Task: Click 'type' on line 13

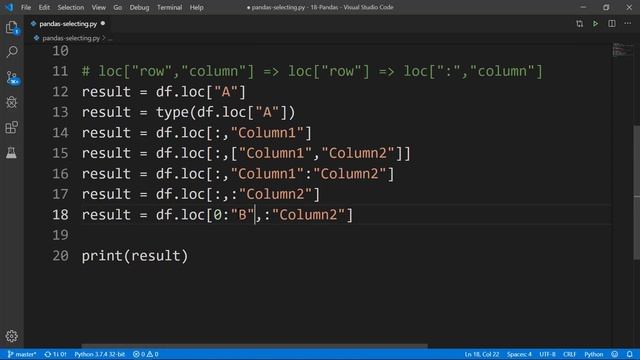Action: click(x=172, y=112)
